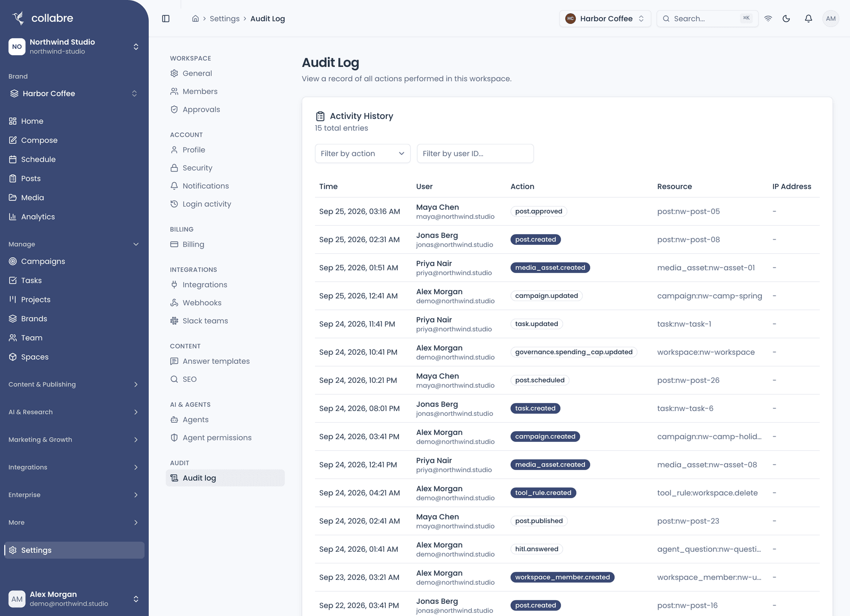Go to Analytics in sidebar
Screen dimensions: 850x616
[x=74, y=217]
